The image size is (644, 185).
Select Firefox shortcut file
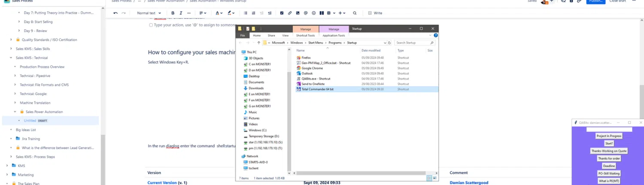pyautogui.click(x=306, y=58)
